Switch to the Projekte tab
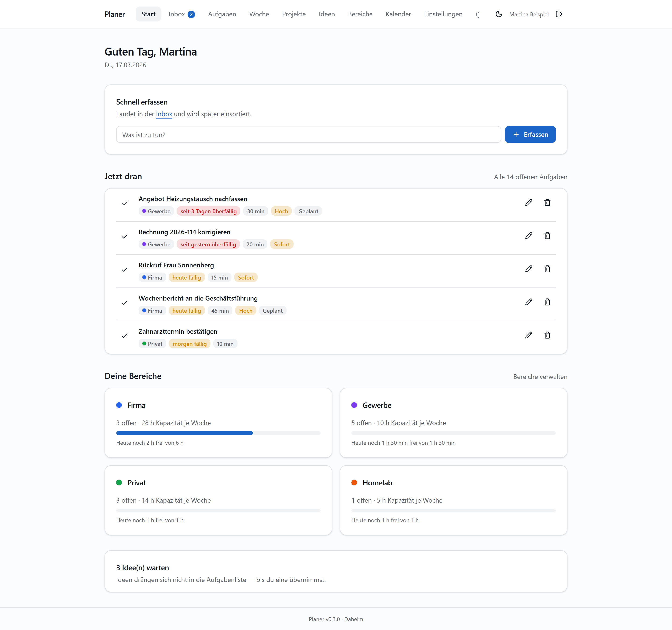The height and width of the screenshot is (630, 672). 294,14
